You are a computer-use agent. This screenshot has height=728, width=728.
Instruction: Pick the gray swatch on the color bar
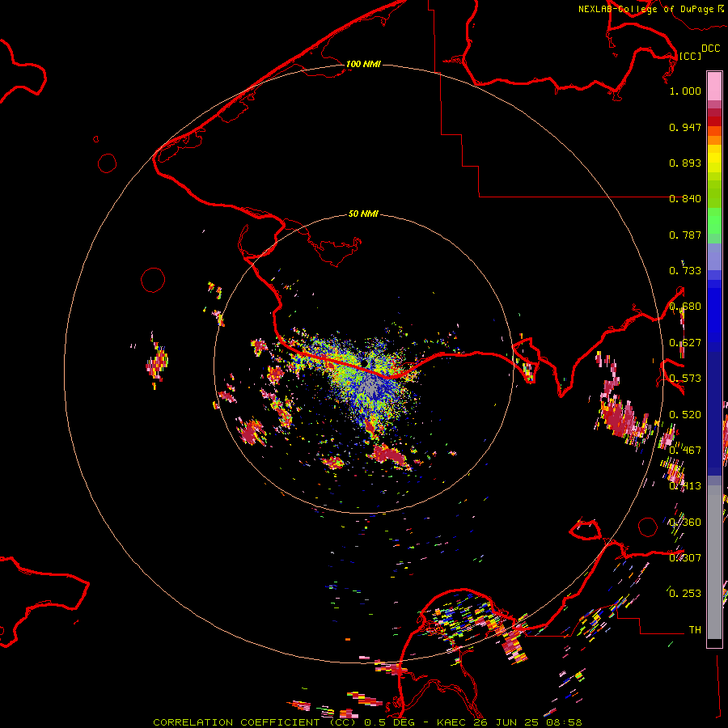[x=714, y=562]
